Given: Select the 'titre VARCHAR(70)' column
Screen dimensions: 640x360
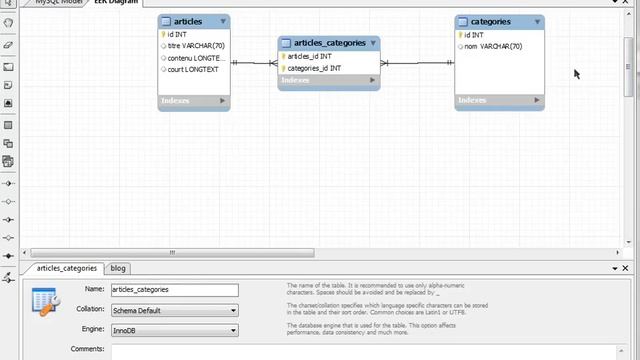Looking at the screenshot, I should coord(193,46).
